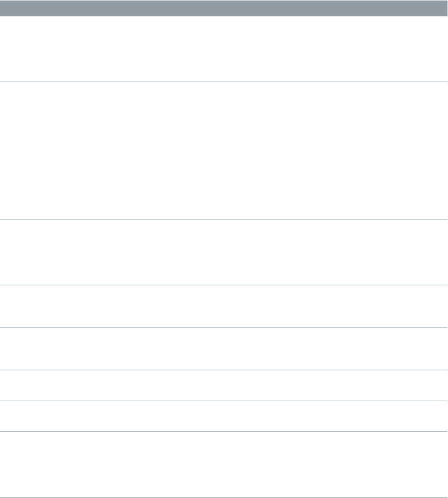Image resolution: width=448 pixels, height=498 pixels.
Task: Select the fourth blank table row
Action: 223,307
